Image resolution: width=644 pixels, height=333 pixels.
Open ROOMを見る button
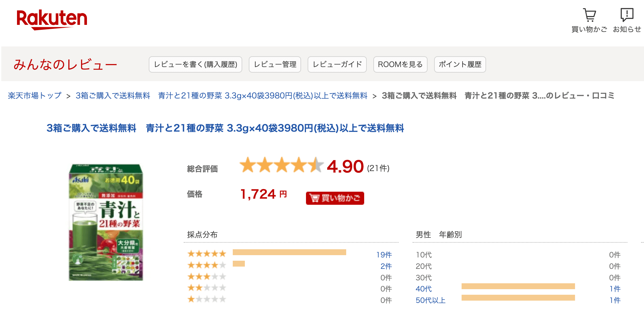tap(400, 64)
